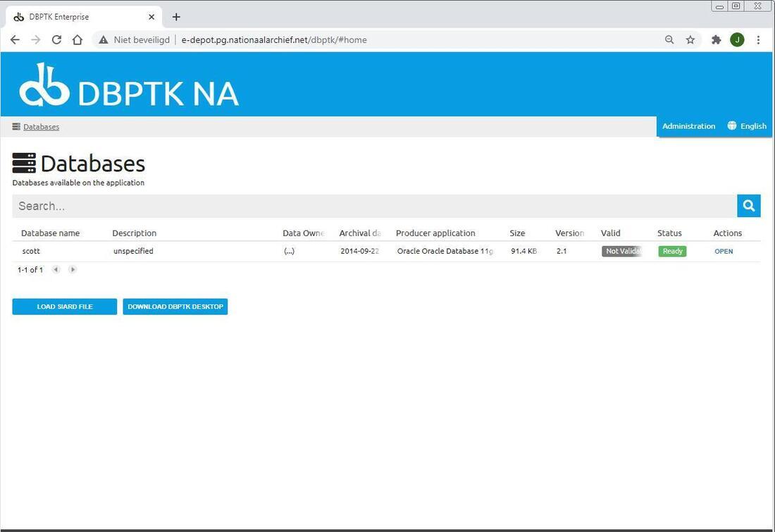Viewport: 775px width, 532px height.
Task: Open the Chrome three-dot menu
Action: [758, 40]
